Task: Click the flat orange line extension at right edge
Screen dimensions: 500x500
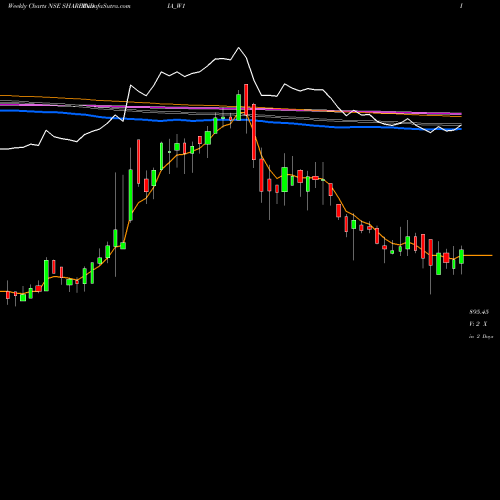Action: coord(478,256)
